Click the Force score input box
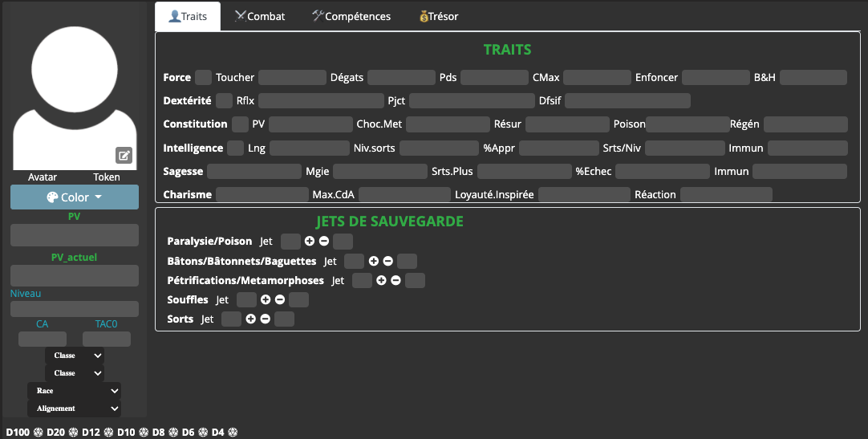 coord(203,78)
